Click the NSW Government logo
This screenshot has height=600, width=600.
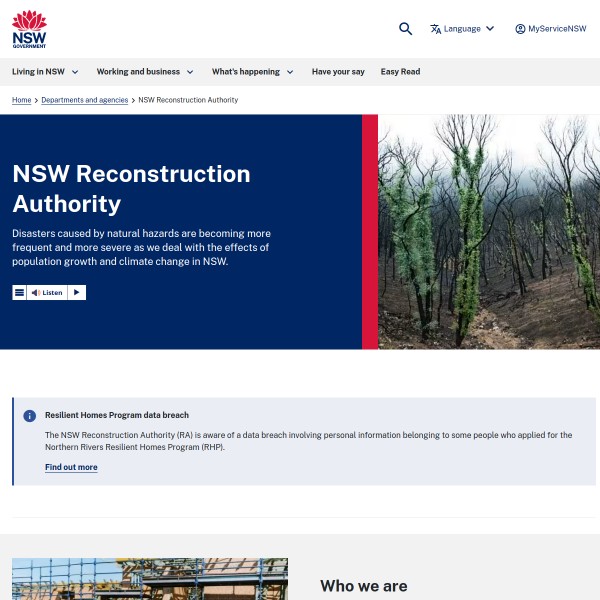[29, 29]
